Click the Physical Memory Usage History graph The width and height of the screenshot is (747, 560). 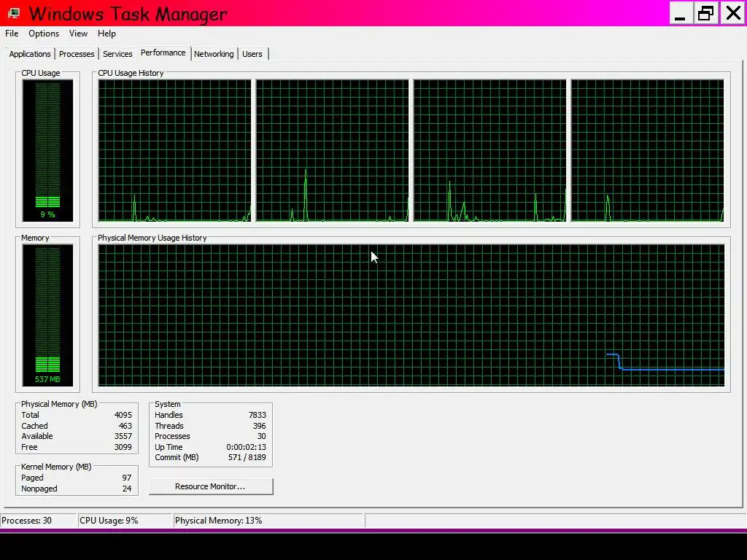[411, 315]
